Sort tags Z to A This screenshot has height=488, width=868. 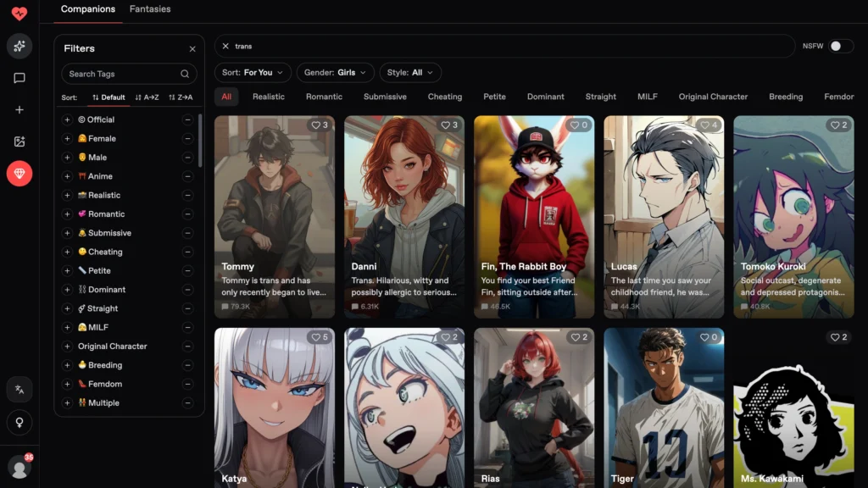(181, 97)
